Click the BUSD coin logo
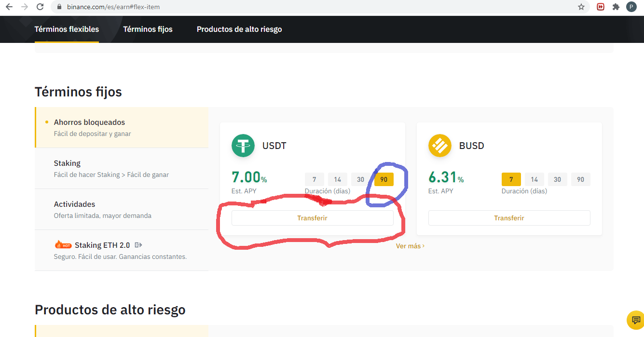The image size is (644, 337). [x=440, y=146]
